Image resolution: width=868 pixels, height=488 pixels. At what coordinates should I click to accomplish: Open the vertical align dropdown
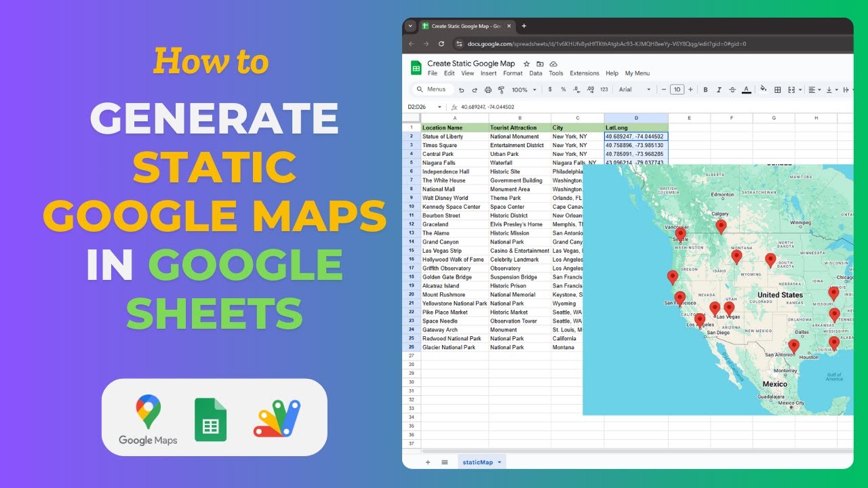(x=831, y=89)
